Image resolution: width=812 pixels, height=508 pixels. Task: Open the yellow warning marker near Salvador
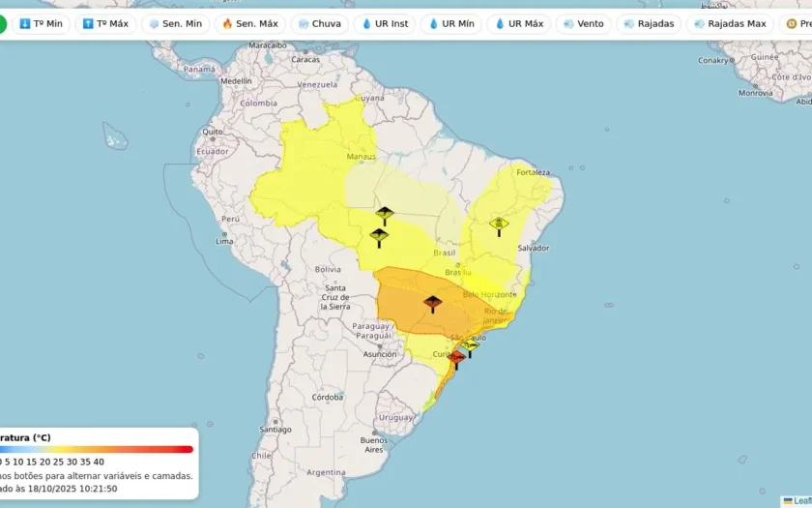click(x=499, y=226)
